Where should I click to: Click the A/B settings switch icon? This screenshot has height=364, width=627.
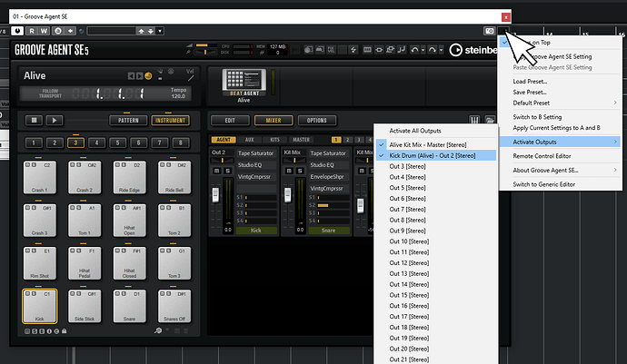point(58,31)
